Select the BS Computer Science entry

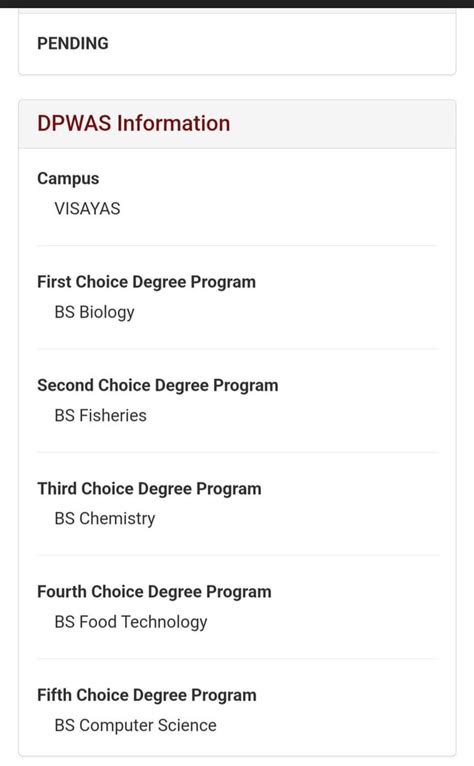pyautogui.click(x=135, y=725)
